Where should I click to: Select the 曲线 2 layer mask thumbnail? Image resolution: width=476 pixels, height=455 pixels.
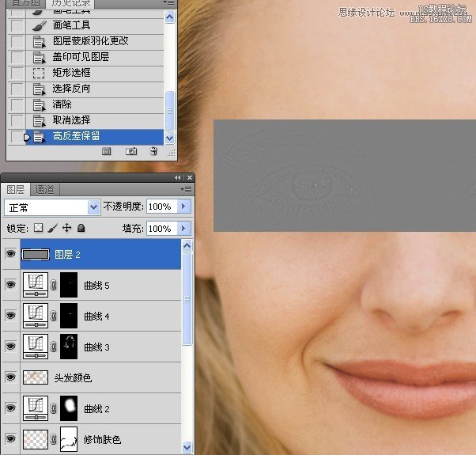click(x=69, y=408)
